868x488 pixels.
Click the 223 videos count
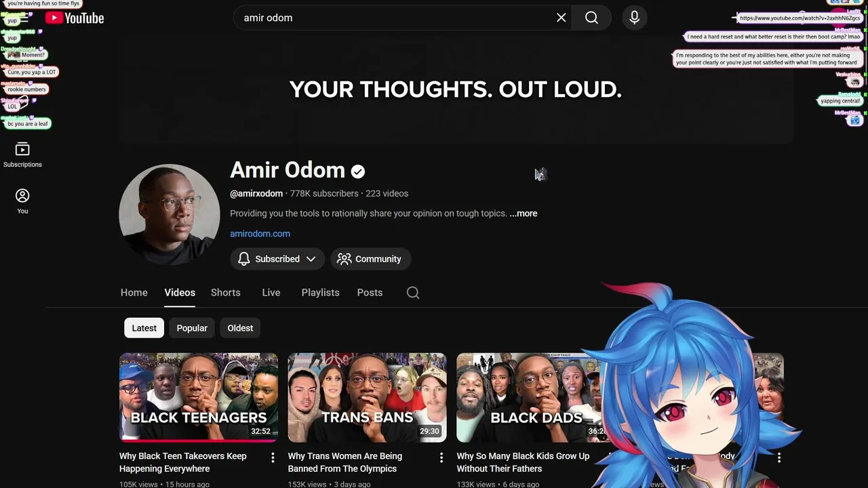[387, 194]
